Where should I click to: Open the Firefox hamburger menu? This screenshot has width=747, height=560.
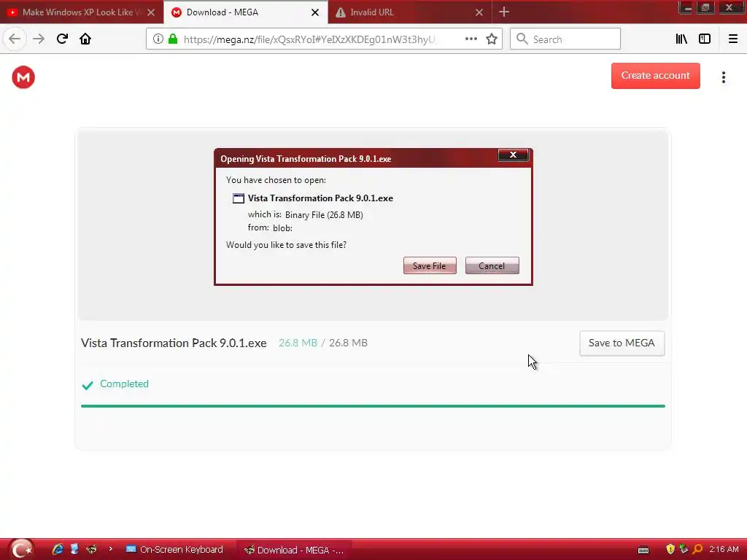[732, 39]
